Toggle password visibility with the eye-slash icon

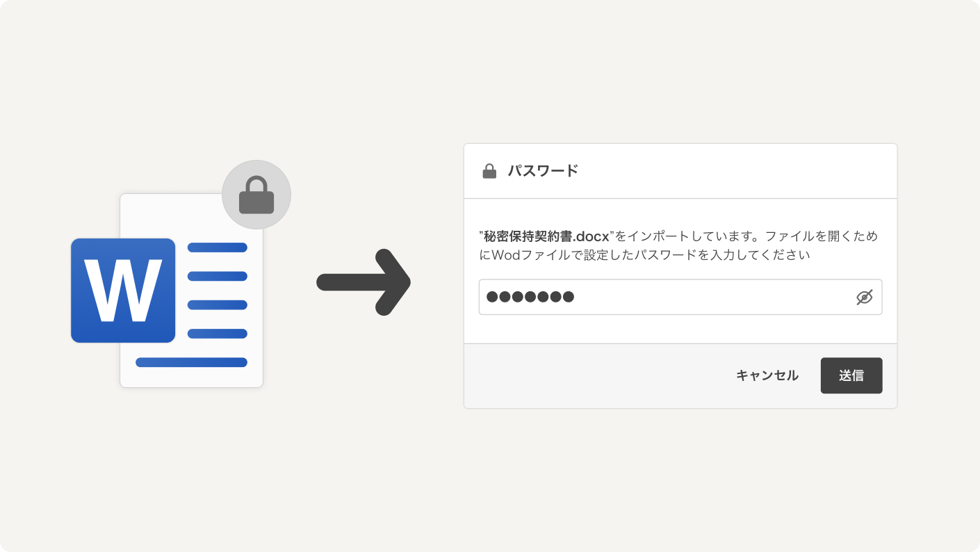pos(864,298)
